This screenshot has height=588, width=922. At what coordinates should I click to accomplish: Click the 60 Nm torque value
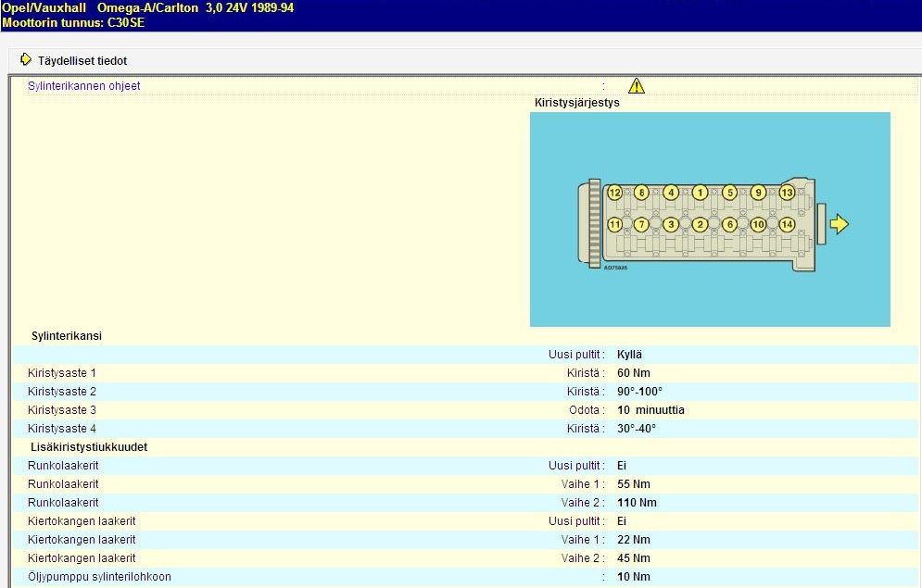click(x=633, y=373)
